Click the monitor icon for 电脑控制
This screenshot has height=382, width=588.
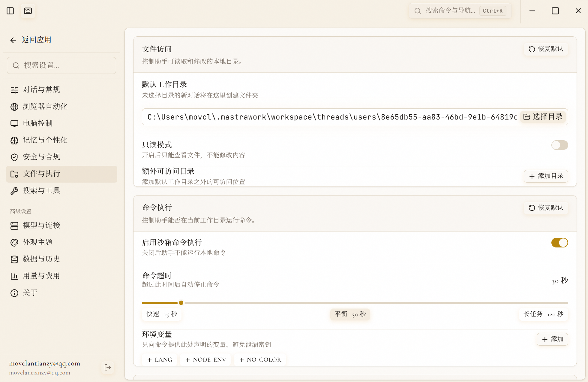(14, 123)
